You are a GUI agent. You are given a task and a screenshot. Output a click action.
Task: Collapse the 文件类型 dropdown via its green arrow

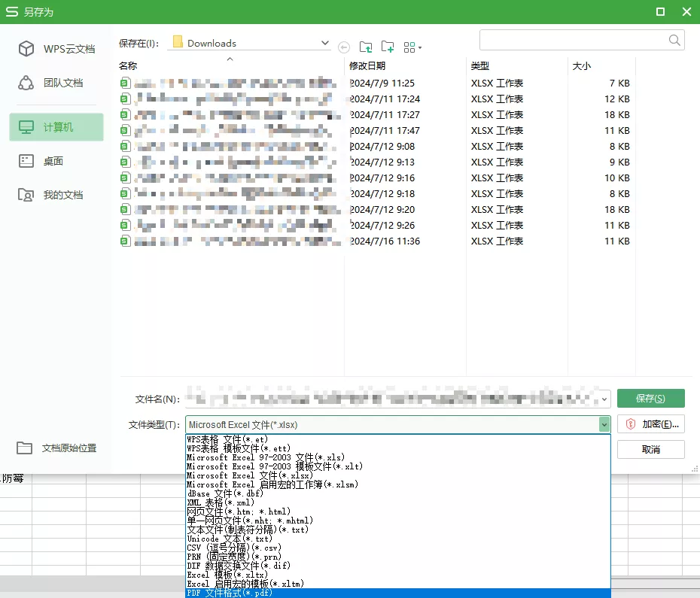[x=604, y=424]
